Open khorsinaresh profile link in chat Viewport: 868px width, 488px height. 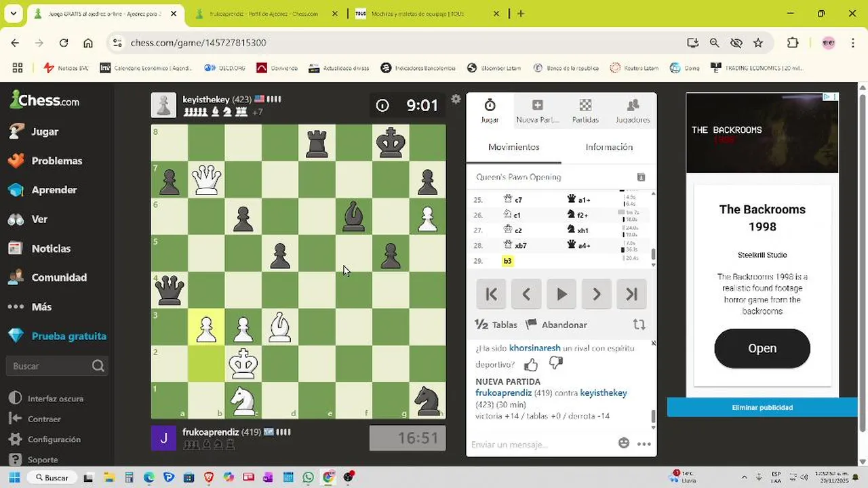[534, 348]
